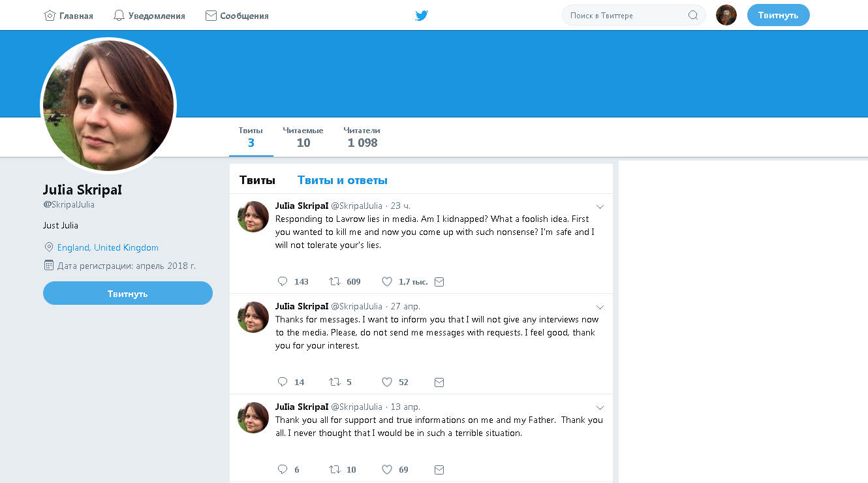Open the Читатели followers tab

pos(362,137)
